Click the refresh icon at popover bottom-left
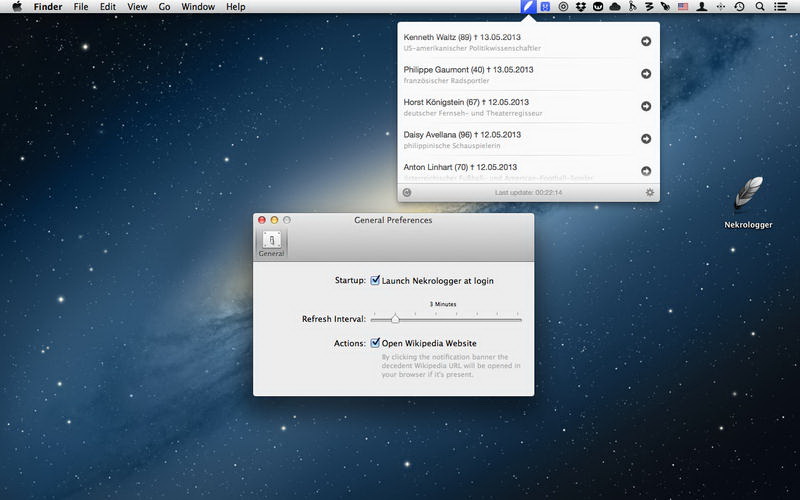800x500 pixels. pos(407,192)
